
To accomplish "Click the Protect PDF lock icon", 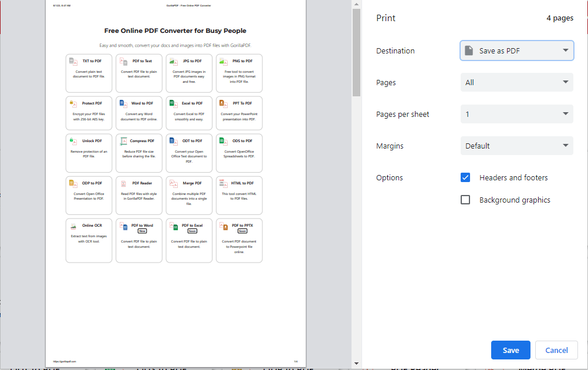I will tap(73, 103).
